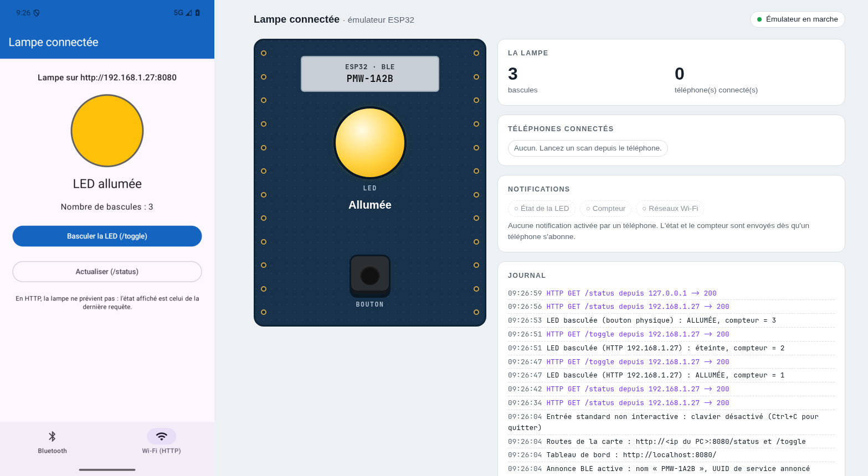
Task: Click the téléphone(s) connecté(s) count 0
Action: coord(680,74)
